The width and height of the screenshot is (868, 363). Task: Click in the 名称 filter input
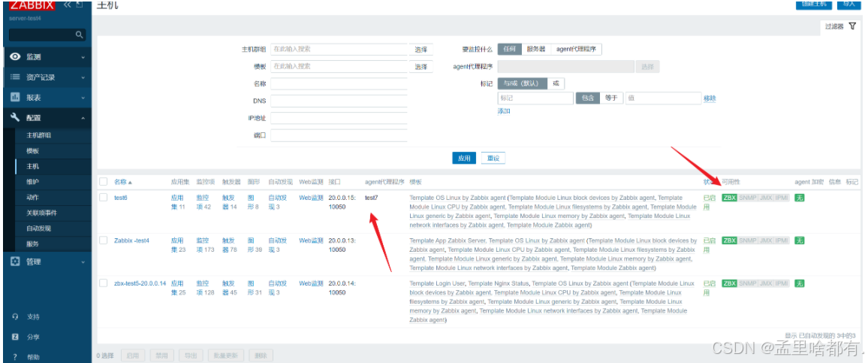click(x=339, y=83)
